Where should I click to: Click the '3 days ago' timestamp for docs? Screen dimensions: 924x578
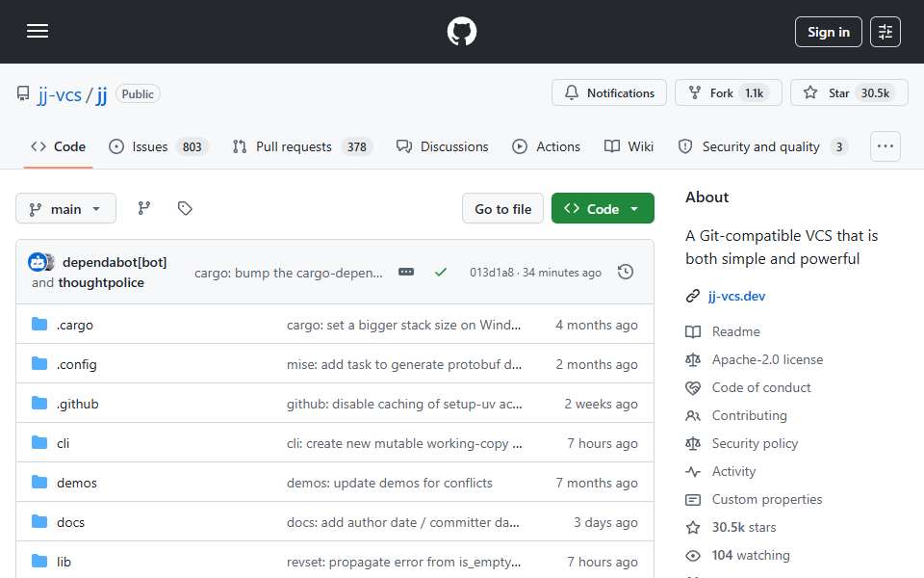click(605, 522)
